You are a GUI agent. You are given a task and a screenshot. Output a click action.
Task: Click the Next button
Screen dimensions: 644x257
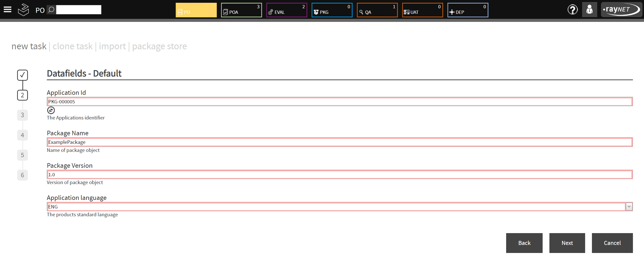coord(567,243)
